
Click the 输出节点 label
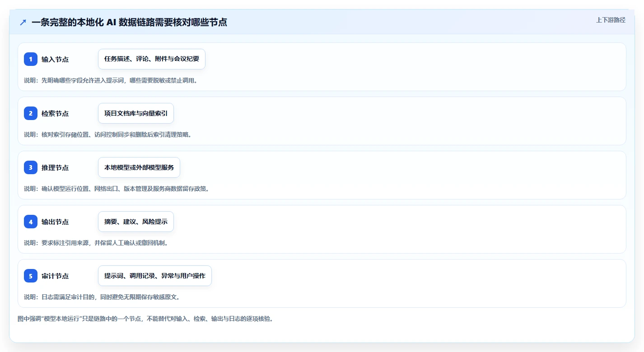(x=55, y=222)
